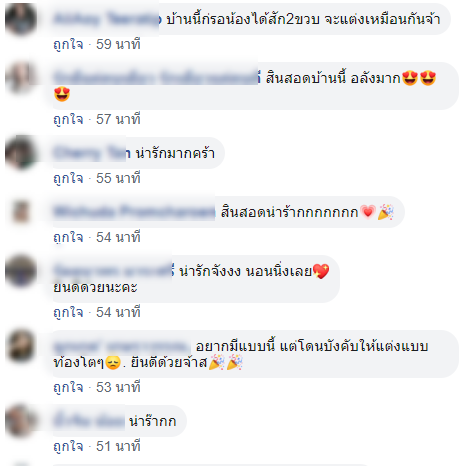The image size is (467, 466).
Task: Click avatar next to น่าร๊ากก comment
Action: (21, 421)
